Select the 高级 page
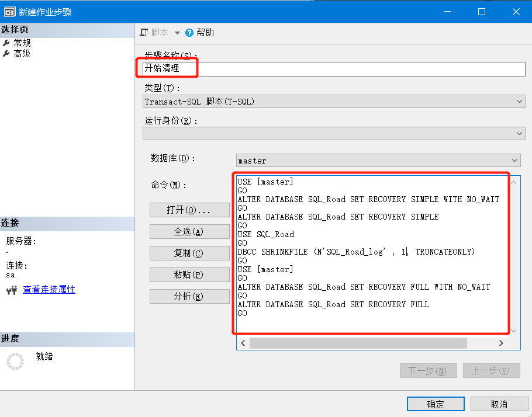This screenshot has height=417, width=532. point(22,54)
